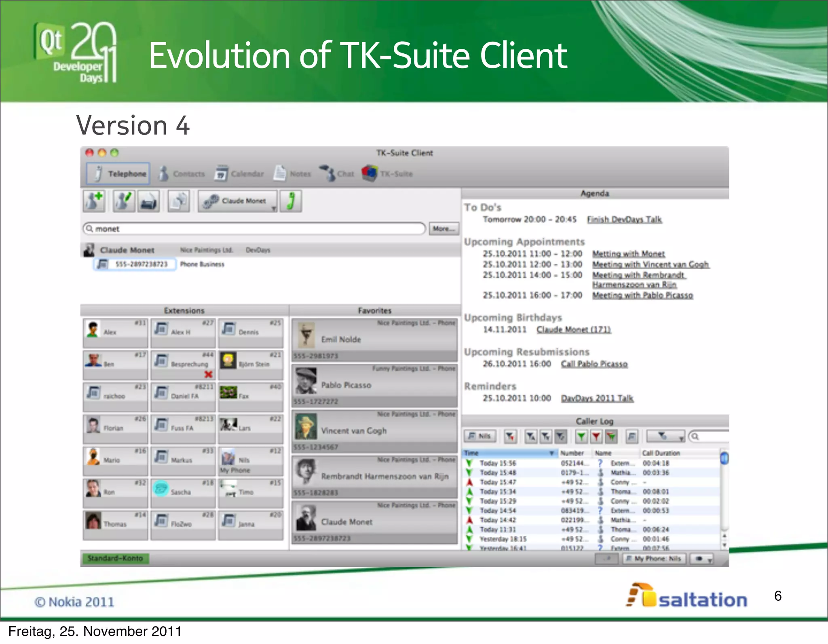Open Meeting with Pablo Picasso link

click(642, 296)
